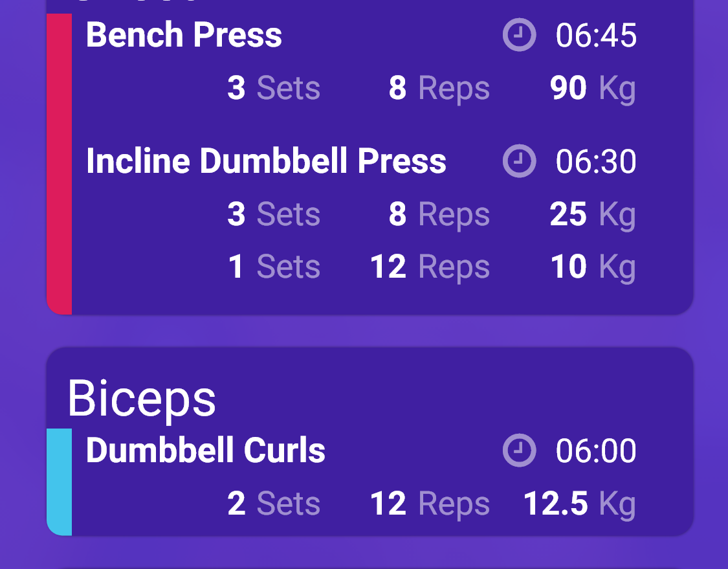Tap the 06:00 time on Dumbbell Curls
Image resolution: width=728 pixels, height=569 pixels.
point(596,451)
